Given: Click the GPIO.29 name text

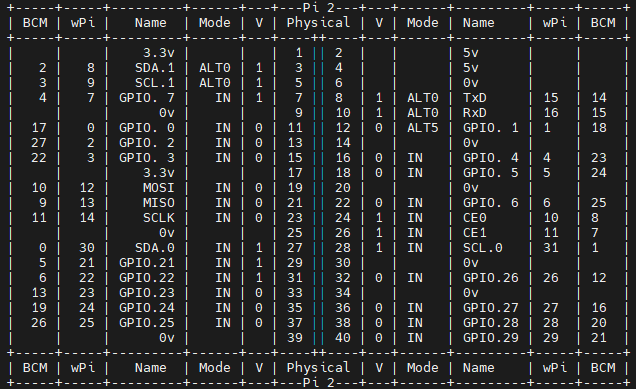Looking at the screenshot, I should coord(490,338).
